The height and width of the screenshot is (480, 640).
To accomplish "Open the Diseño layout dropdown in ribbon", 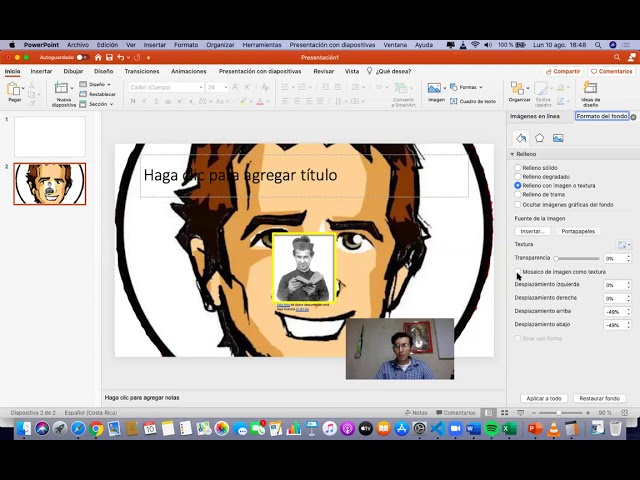I will (x=97, y=84).
